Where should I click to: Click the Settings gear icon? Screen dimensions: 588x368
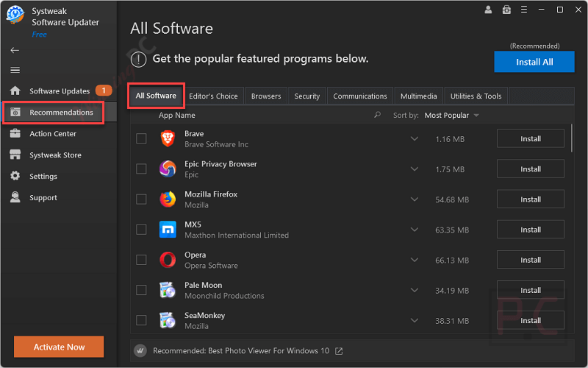coord(15,176)
